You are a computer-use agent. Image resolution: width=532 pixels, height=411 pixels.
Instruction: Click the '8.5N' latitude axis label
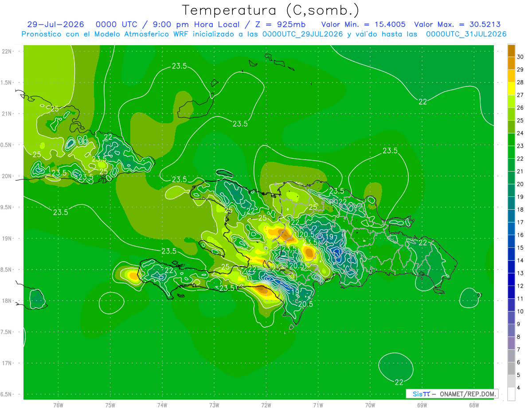[7, 270]
